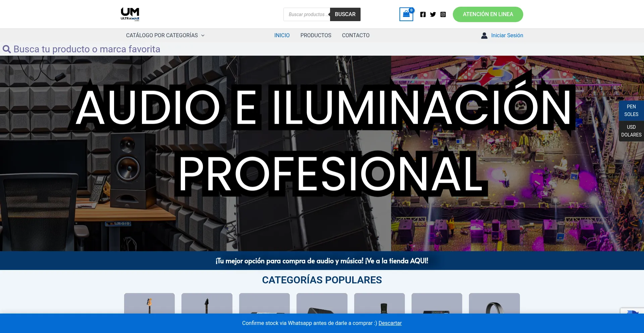The image size is (644, 333).
Task: Switch currency to PEN Soles
Action: pyautogui.click(x=631, y=110)
